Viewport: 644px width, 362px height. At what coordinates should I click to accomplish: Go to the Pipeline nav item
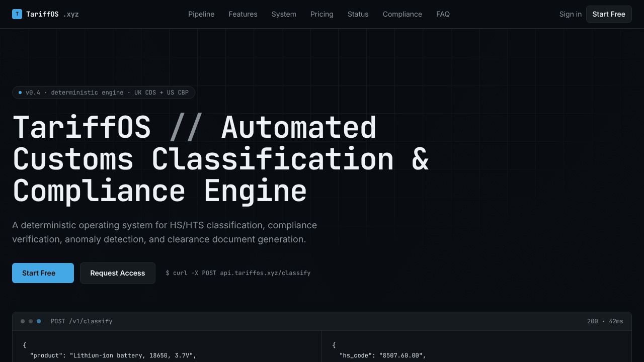pos(201,14)
